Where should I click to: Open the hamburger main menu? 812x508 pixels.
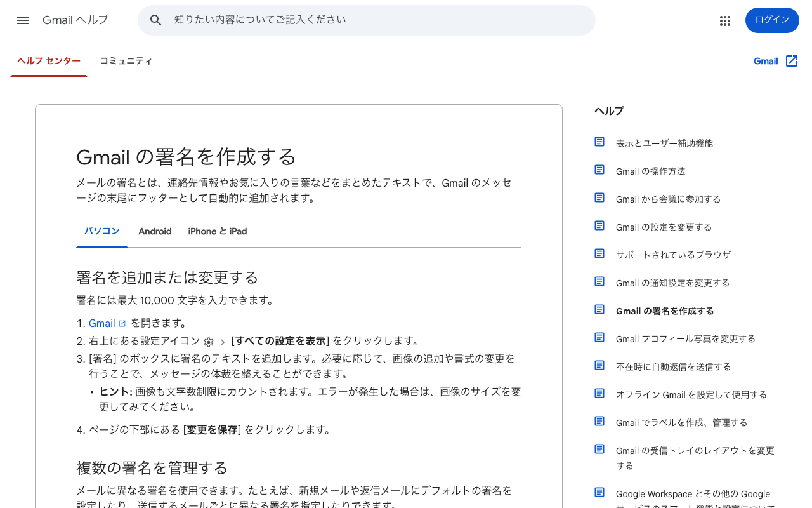(23, 20)
